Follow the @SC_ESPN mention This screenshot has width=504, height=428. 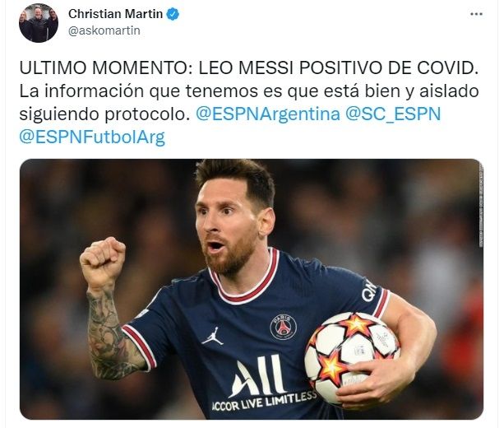point(393,114)
